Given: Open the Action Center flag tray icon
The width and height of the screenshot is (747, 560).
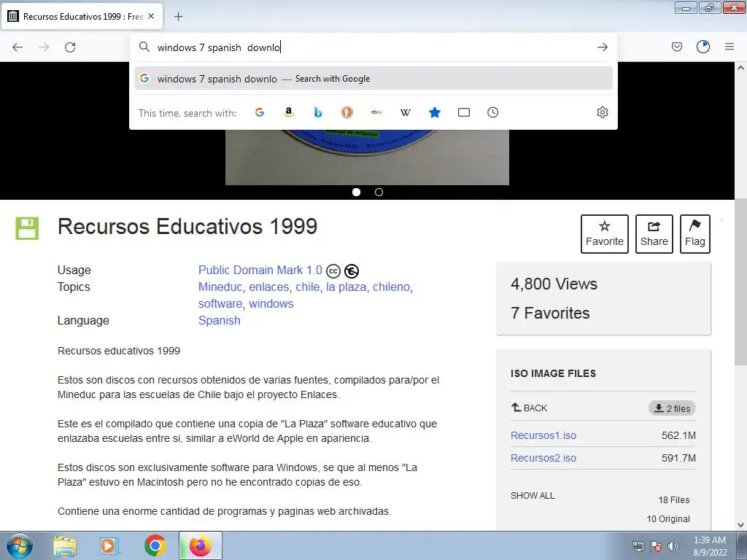Looking at the screenshot, I should pos(656,546).
